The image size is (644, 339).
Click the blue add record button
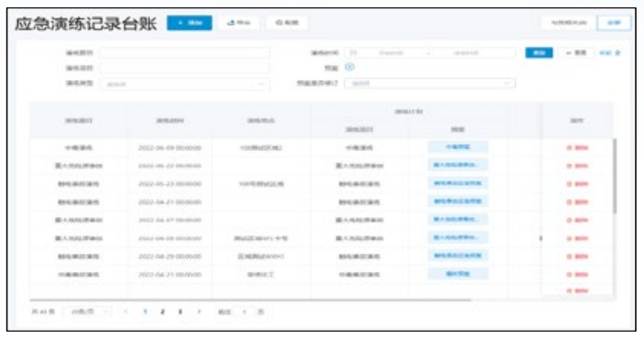tap(190, 23)
